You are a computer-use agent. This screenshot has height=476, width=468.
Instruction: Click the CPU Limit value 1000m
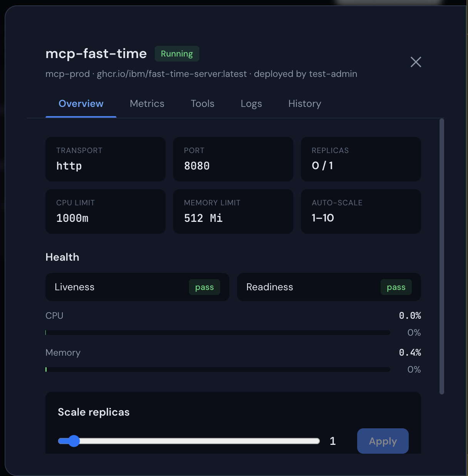tap(72, 218)
